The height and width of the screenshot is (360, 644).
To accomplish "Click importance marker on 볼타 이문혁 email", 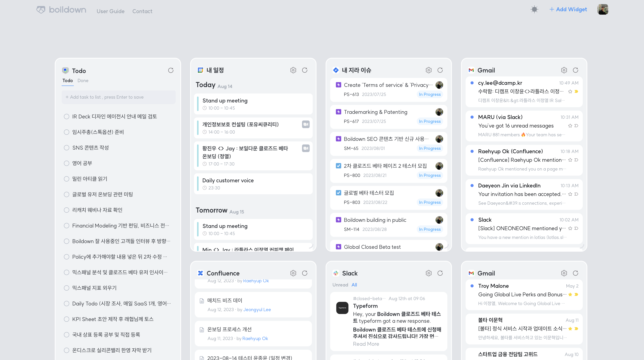I will [576, 329].
